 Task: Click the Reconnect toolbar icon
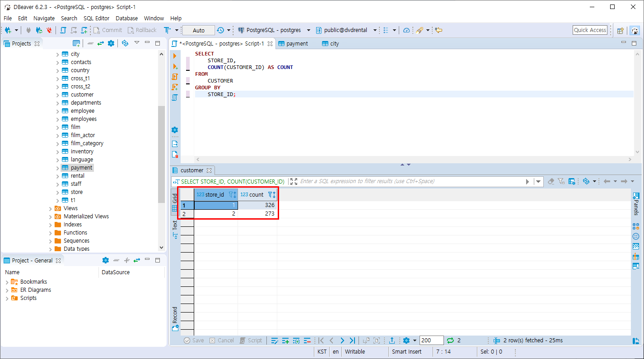[39, 30]
